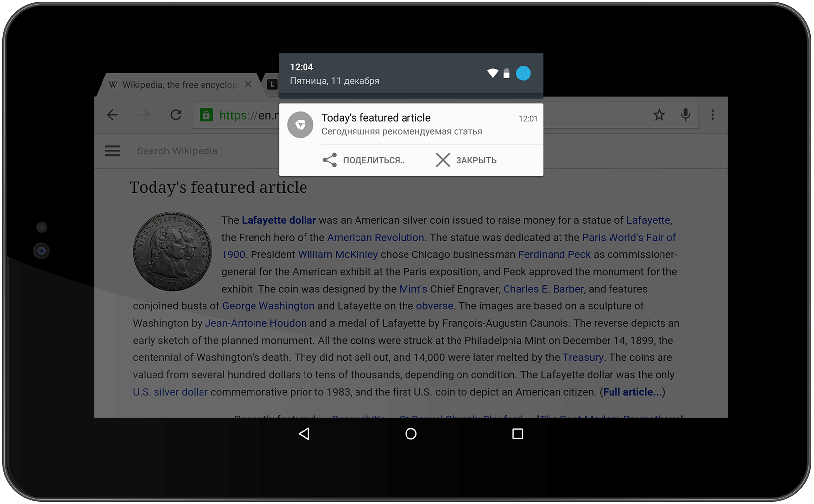
Task: Tap the blue user avatar in notification shade
Action: pyautogui.click(x=523, y=73)
